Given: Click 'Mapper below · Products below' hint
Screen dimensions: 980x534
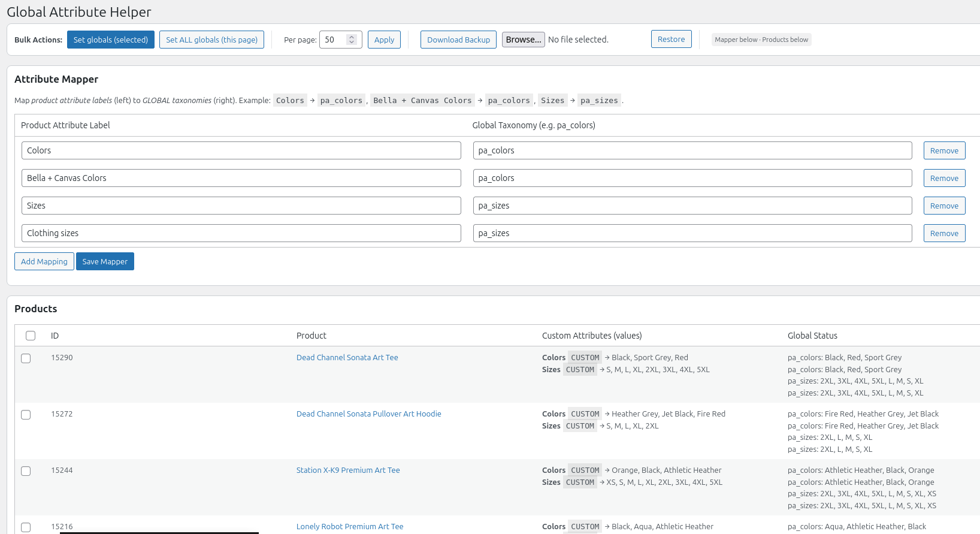Looking at the screenshot, I should 761,40.
